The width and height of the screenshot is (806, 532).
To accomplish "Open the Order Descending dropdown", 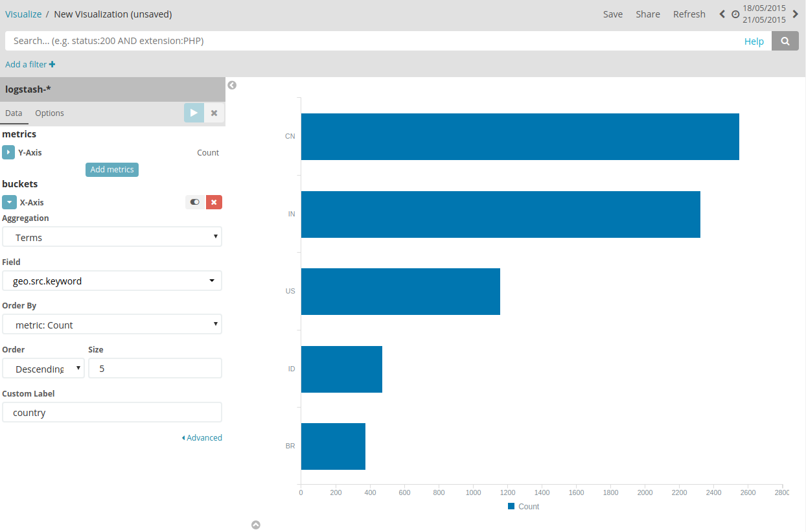I will (x=43, y=369).
